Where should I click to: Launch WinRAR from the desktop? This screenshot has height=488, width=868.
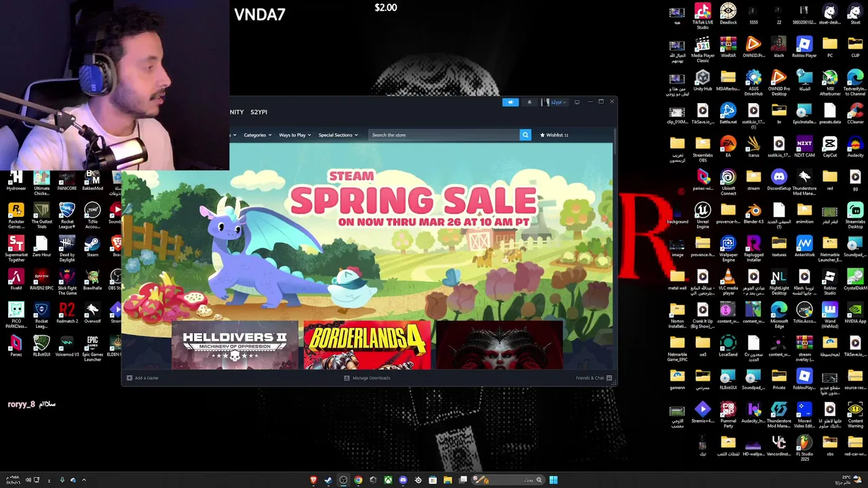728,47
